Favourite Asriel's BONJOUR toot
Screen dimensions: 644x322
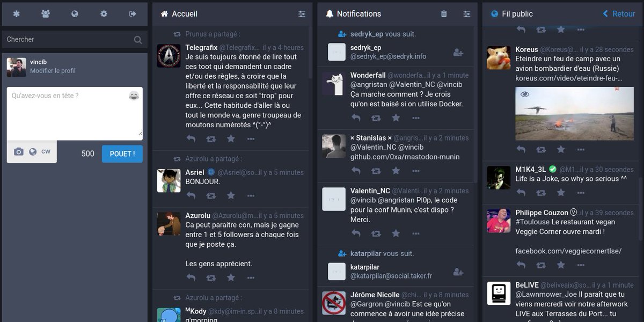231,195
